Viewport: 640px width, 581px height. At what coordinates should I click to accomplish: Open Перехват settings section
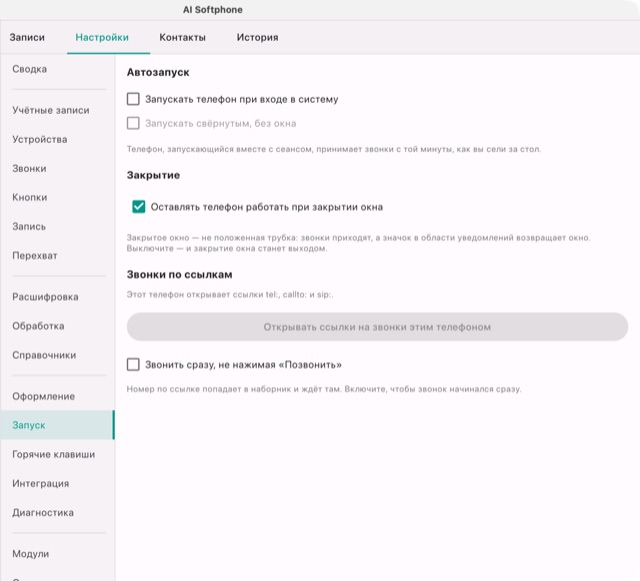(58, 256)
